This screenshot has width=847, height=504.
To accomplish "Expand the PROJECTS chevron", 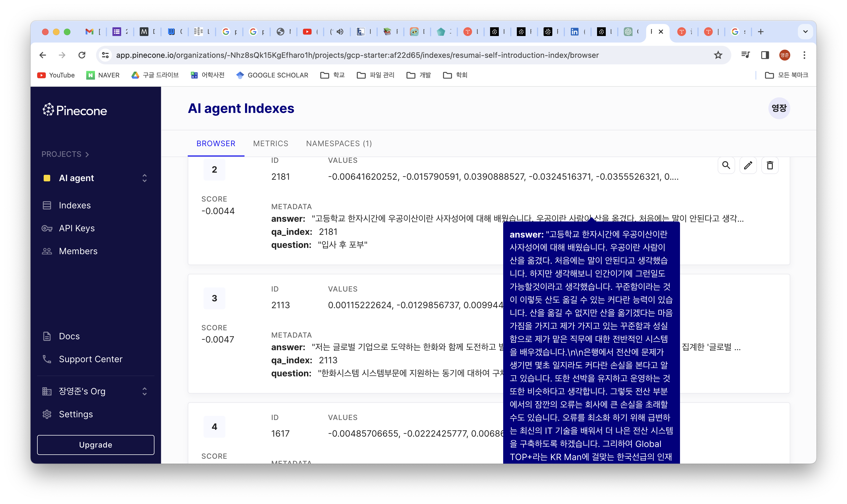I will point(87,154).
